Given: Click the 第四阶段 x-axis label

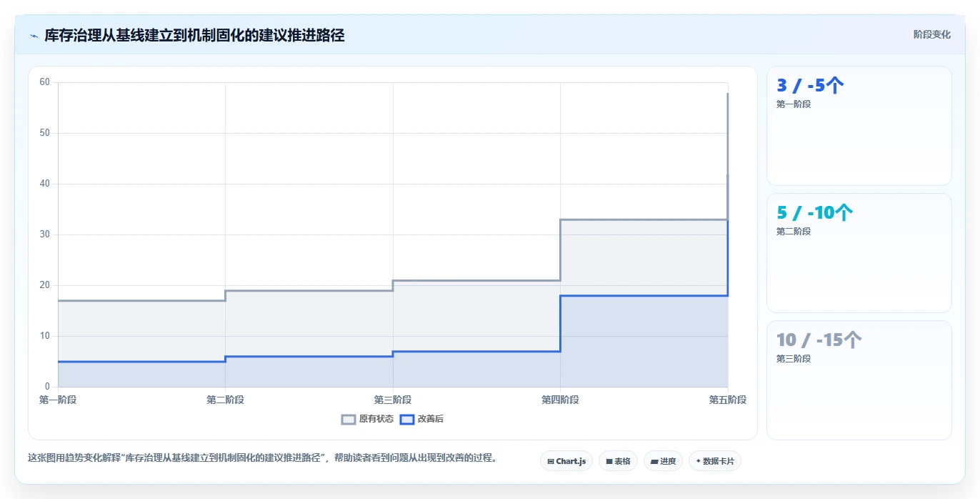Looking at the screenshot, I should [x=560, y=400].
